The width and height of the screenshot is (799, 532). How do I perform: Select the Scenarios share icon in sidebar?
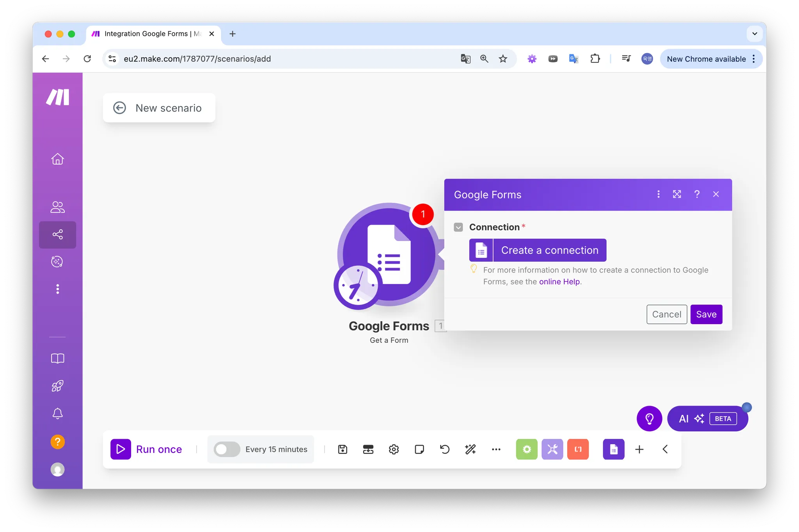(58, 234)
